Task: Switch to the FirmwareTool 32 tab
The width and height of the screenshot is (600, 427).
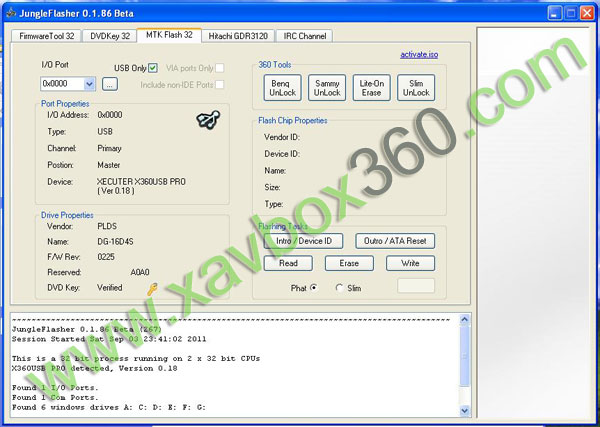Action: pos(46,36)
